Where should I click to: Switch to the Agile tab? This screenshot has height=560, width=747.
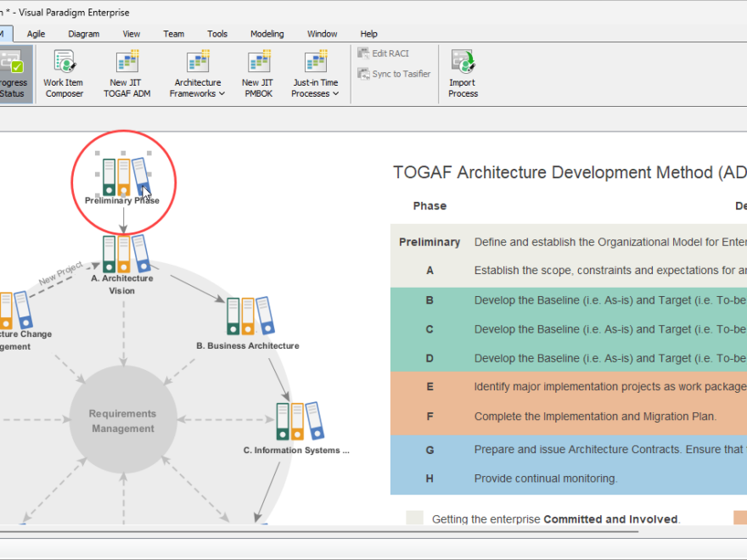click(x=36, y=34)
